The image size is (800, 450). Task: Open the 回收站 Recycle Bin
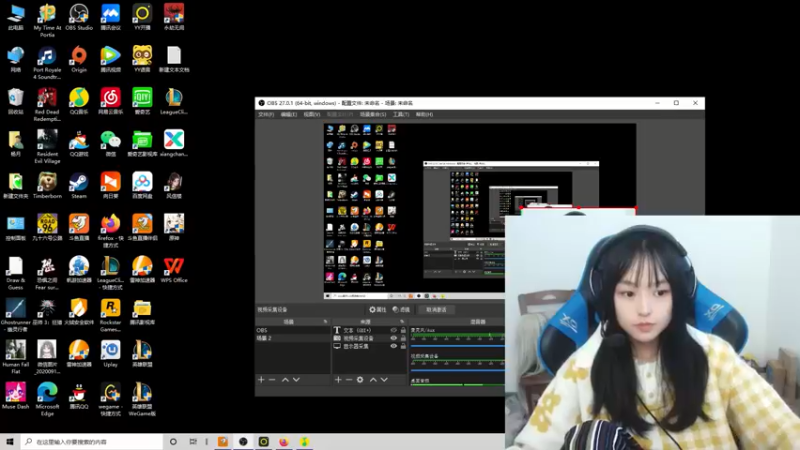(x=15, y=101)
